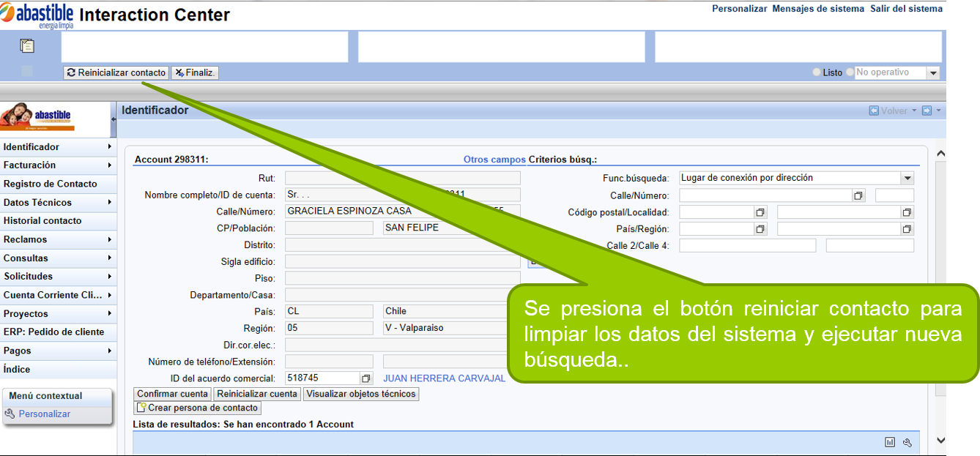Expand the Solicitudes submenu arrow
980x456 pixels.
click(109, 276)
